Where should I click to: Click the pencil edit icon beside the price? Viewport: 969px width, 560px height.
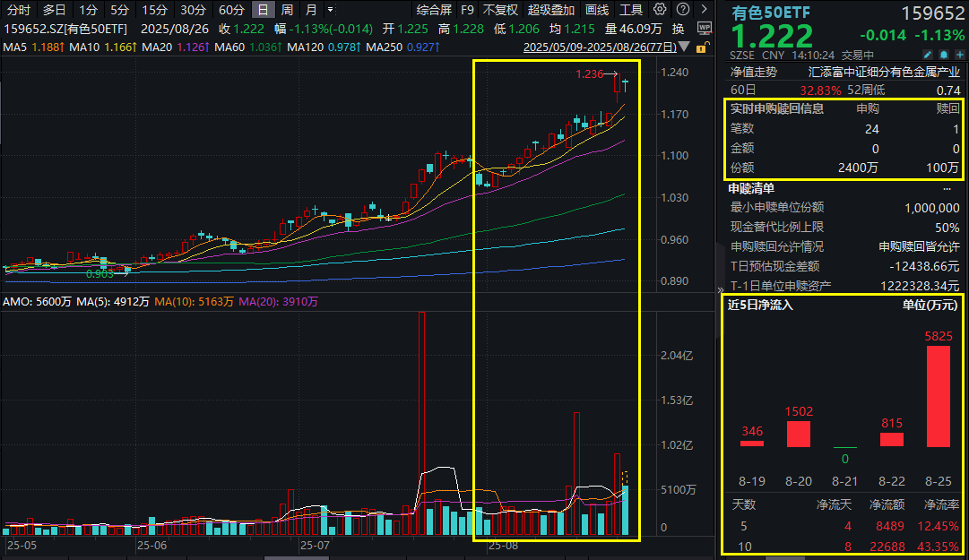tap(927, 54)
